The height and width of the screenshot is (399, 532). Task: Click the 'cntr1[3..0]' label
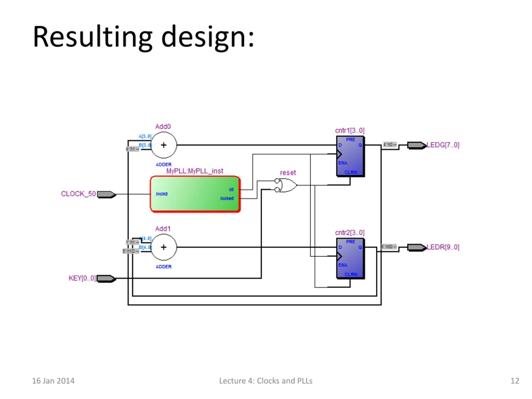350,131
